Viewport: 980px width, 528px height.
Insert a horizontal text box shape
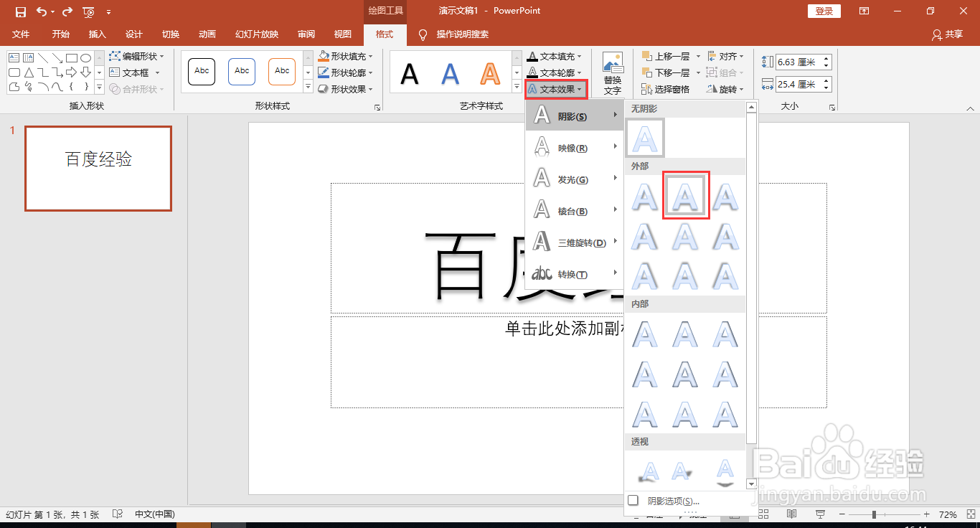[14, 57]
